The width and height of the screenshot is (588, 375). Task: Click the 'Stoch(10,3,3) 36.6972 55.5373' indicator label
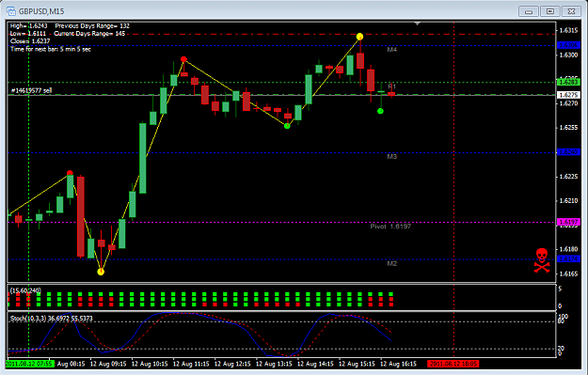(x=52, y=318)
